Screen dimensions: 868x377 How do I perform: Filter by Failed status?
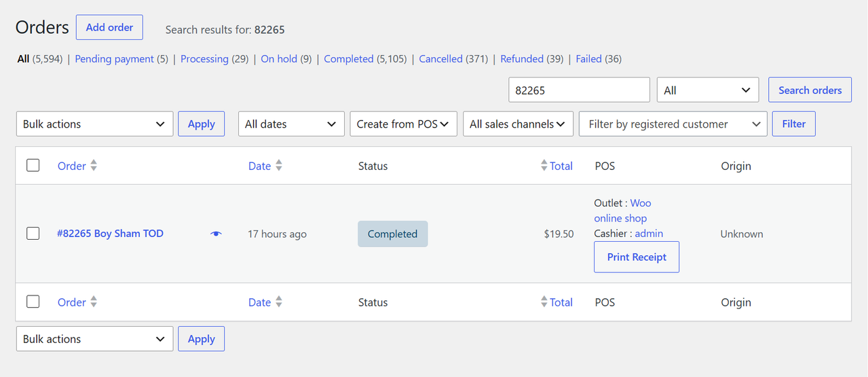coord(588,59)
